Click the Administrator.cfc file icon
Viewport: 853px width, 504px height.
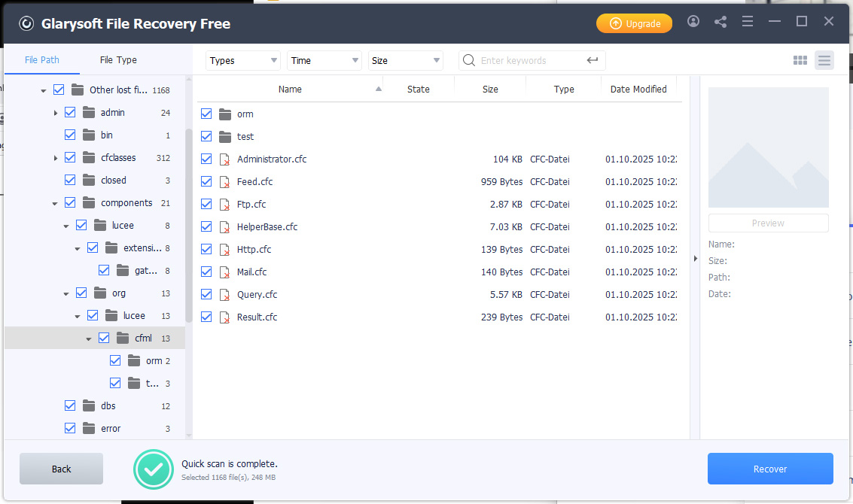pos(224,159)
